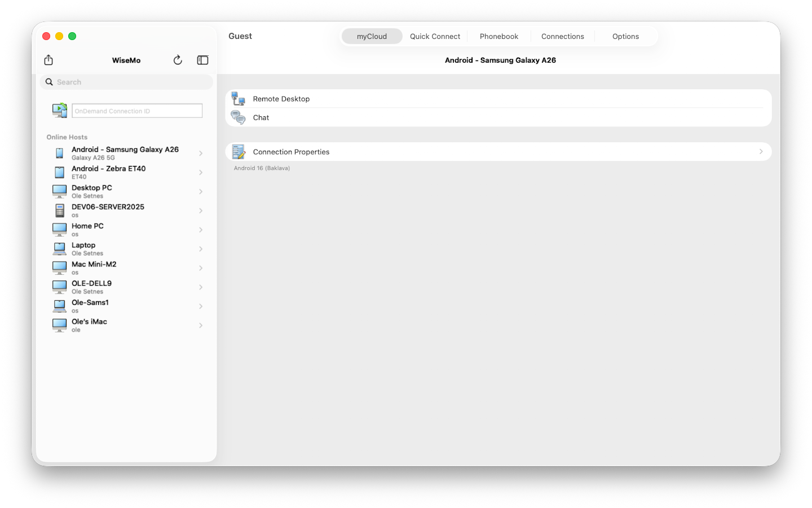Click the search magnifier icon
Viewport: 812px width, 508px height.
[x=50, y=82]
